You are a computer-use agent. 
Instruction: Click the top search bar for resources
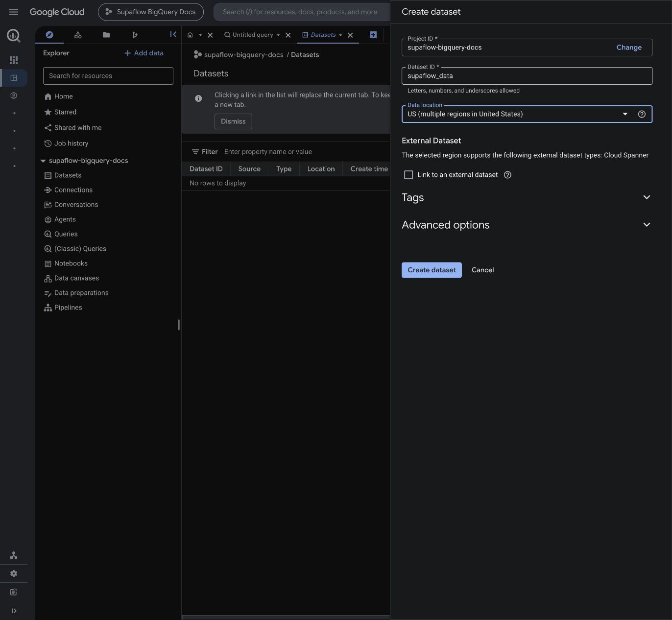(301, 12)
